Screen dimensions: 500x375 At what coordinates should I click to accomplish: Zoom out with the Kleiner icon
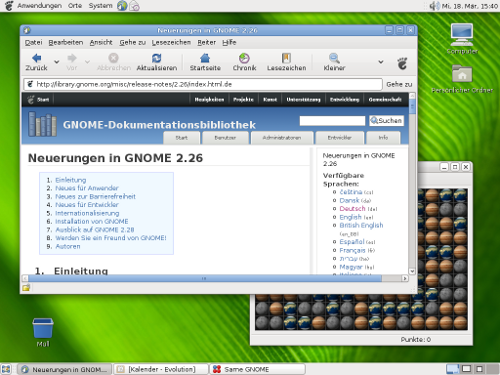[x=334, y=58]
